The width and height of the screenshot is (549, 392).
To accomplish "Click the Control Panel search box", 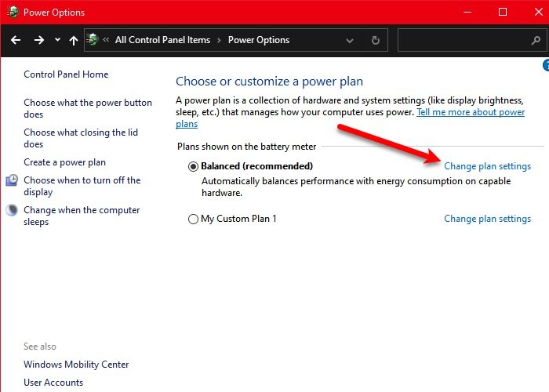I will (461, 40).
